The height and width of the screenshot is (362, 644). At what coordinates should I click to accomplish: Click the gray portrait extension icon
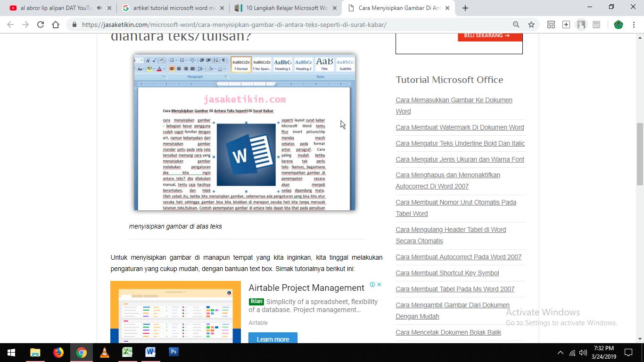[581, 25]
